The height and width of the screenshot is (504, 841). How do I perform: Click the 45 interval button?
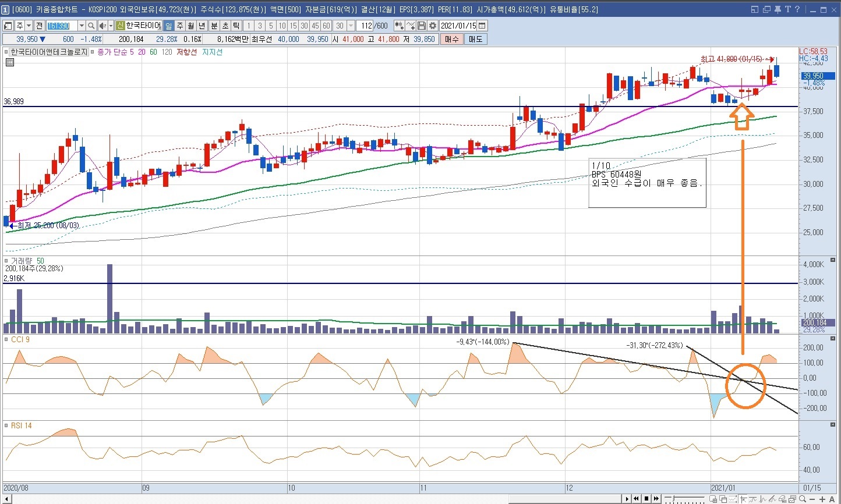pyautogui.click(x=315, y=26)
